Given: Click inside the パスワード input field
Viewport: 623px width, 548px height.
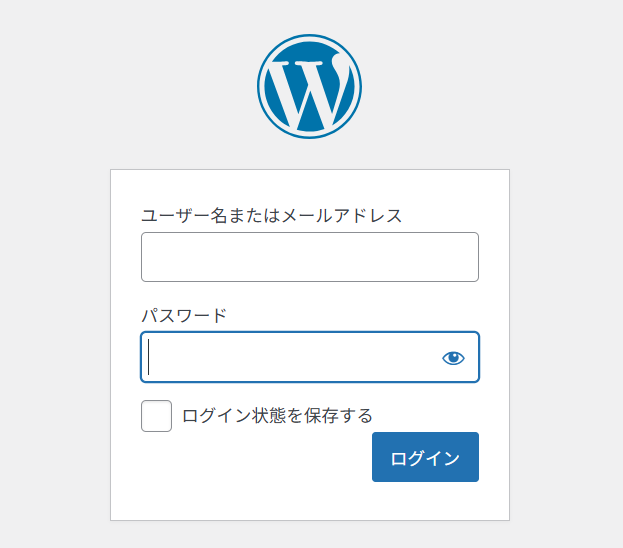Looking at the screenshot, I should 290,358.
